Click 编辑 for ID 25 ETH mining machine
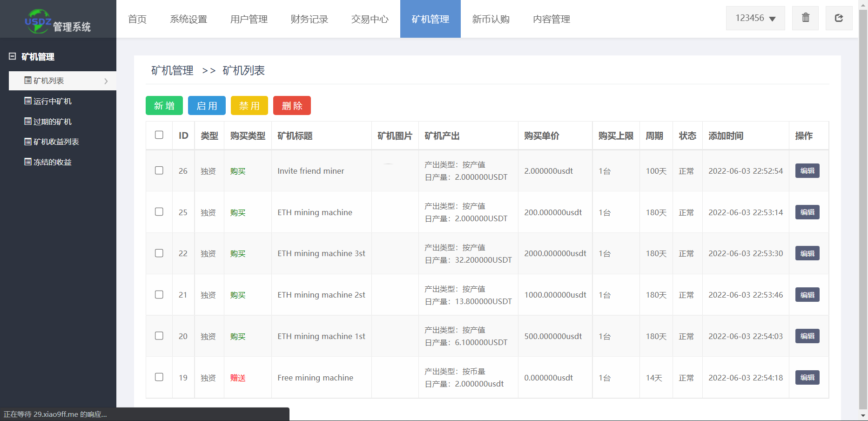868x421 pixels. 807,212
